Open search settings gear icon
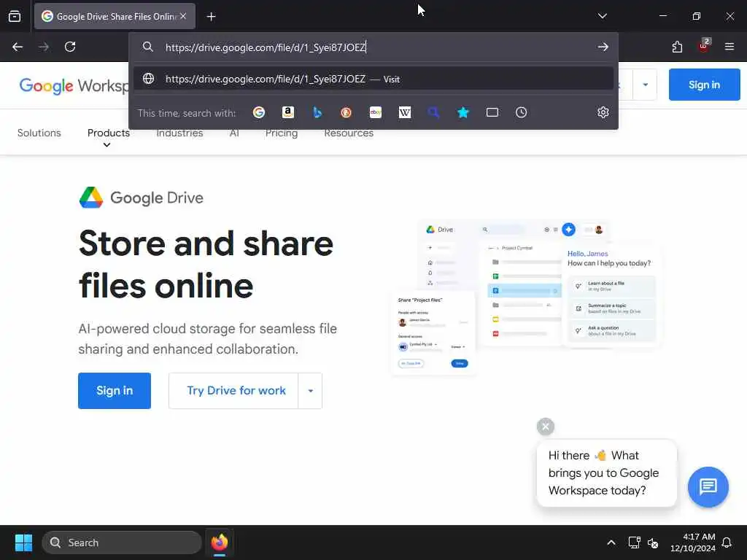The image size is (747, 560). [603, 112]
